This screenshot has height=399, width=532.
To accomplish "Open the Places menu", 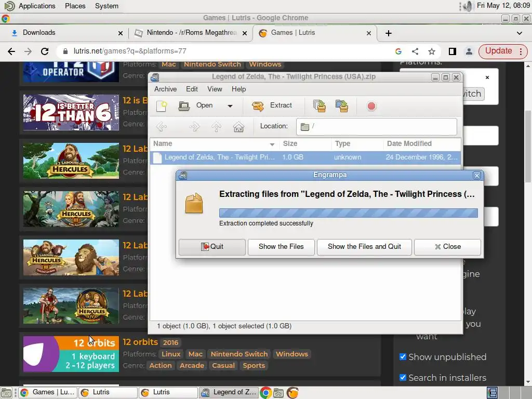I will click(75, 6).
